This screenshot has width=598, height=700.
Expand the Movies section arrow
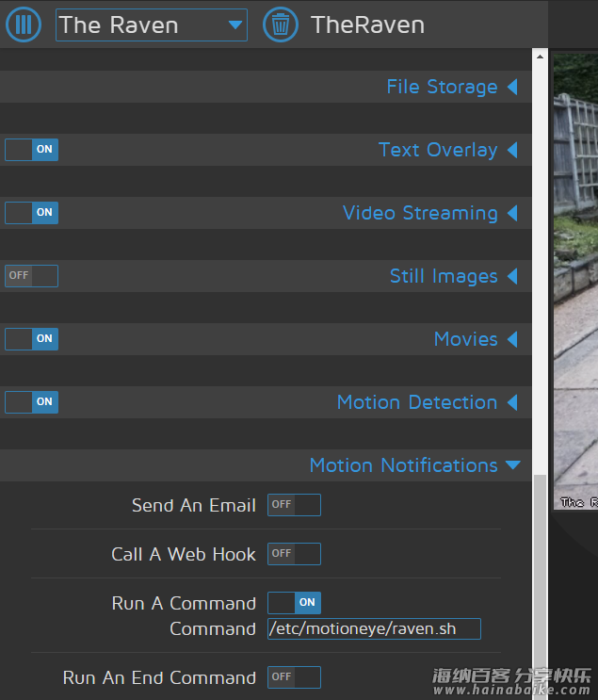coord(512,339)
